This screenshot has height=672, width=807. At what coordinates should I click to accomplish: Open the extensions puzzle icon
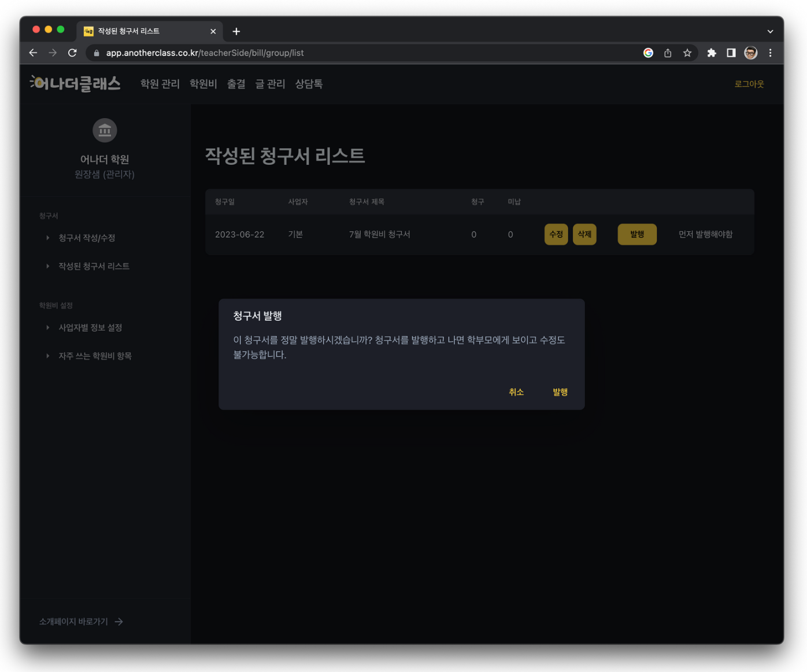point(712,53)
